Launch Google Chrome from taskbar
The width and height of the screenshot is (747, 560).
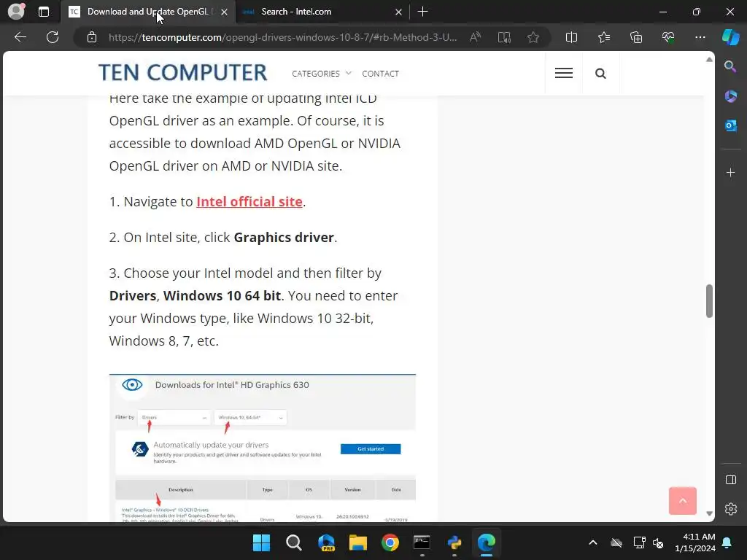(390, 542)
